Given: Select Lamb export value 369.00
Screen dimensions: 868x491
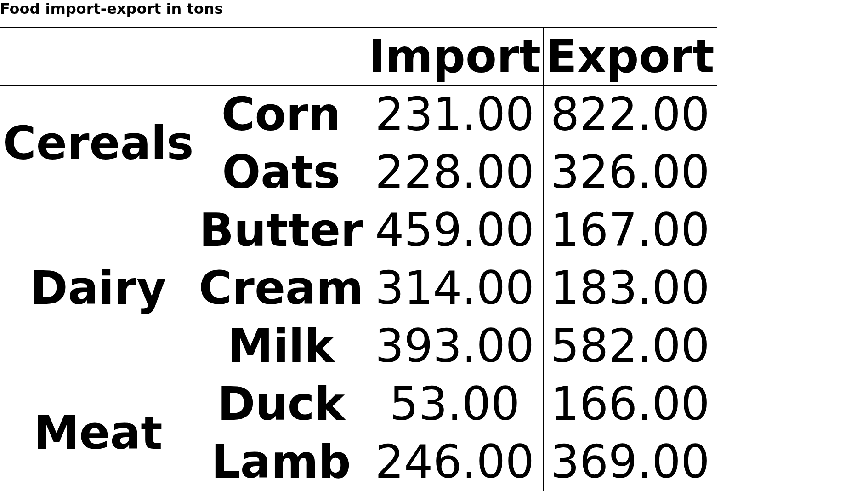Looking at the screenshot, I should [x=630, y=462].
